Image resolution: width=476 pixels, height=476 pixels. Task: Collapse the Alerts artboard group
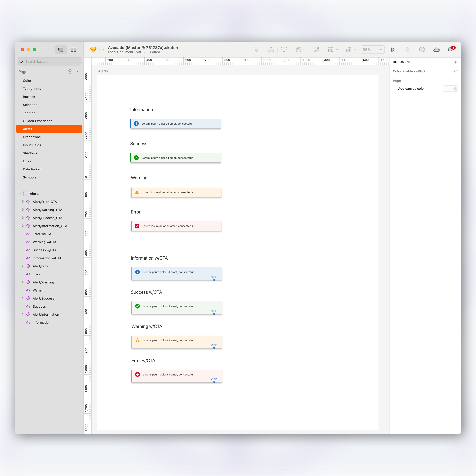[x=19, y=194]
